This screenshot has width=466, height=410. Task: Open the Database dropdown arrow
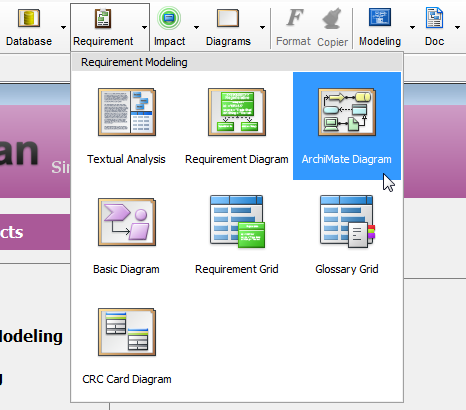(x=63, y=27)
